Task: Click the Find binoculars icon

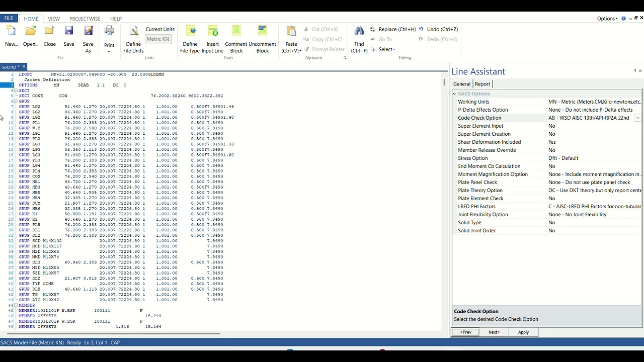Action: [359, 31]
